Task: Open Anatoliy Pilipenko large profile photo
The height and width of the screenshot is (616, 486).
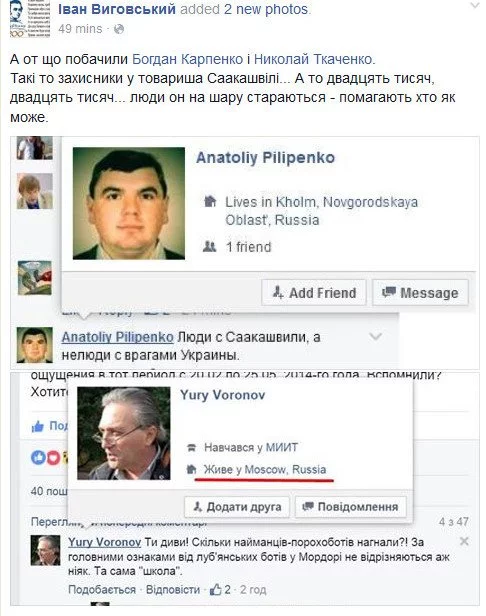Action: [129, 203]
